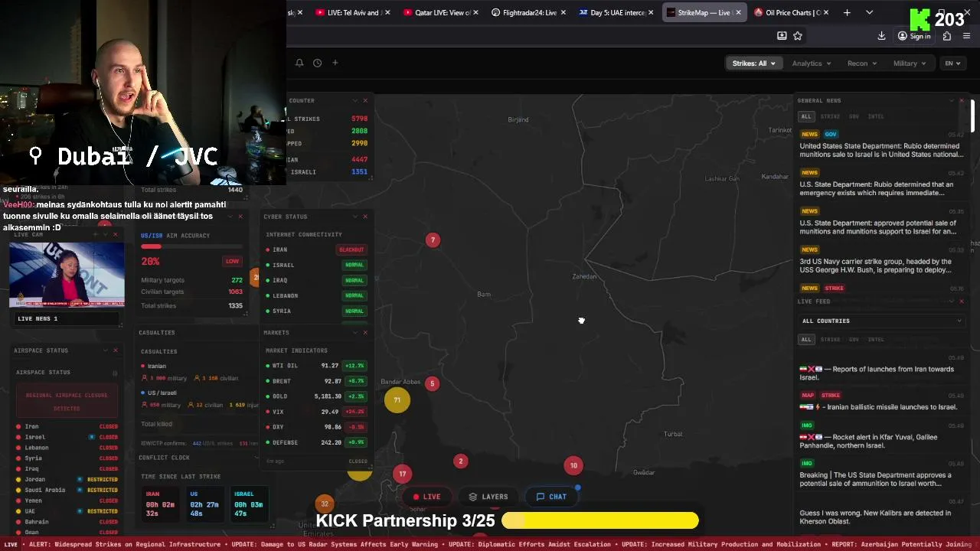Image resolution: width=980 pixels, height=551 pixels.
Task: Collapse the Cyber Status panel
Action: [x=354, y=217]
